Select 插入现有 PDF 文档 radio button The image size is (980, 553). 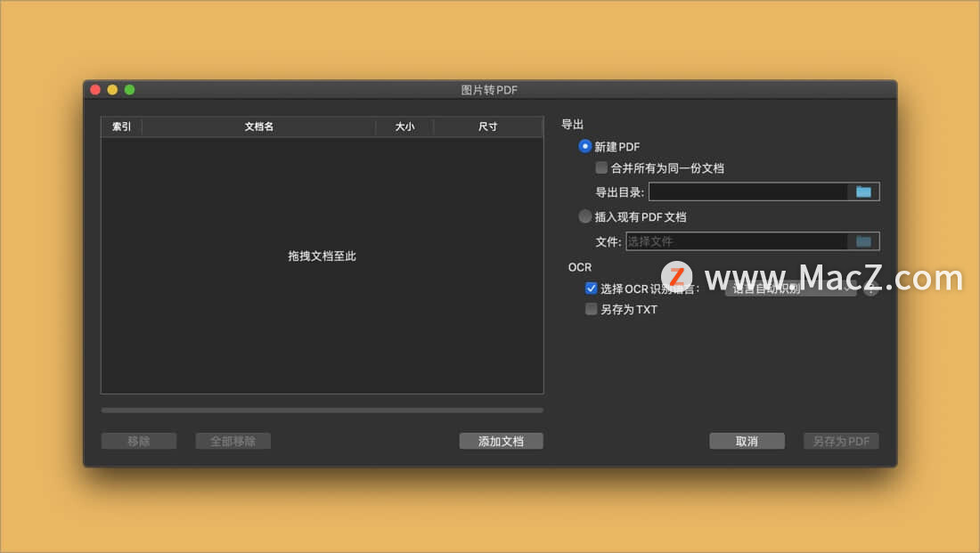click(x=584, y=216)
